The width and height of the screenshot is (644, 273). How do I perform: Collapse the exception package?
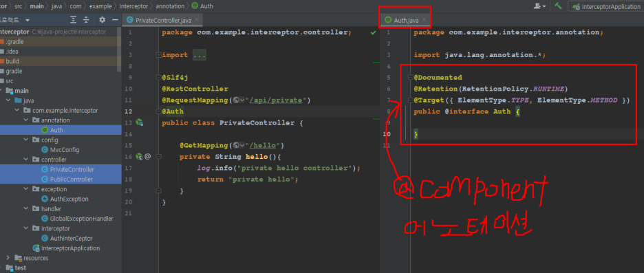[26, 189]
